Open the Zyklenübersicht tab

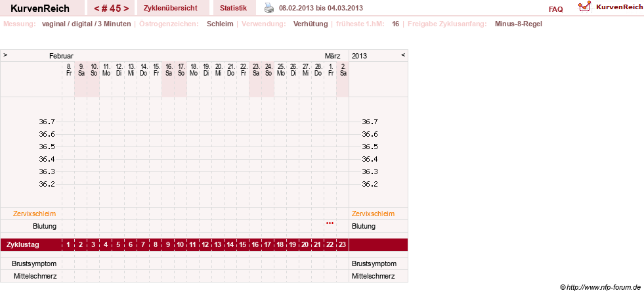point(171,8)
